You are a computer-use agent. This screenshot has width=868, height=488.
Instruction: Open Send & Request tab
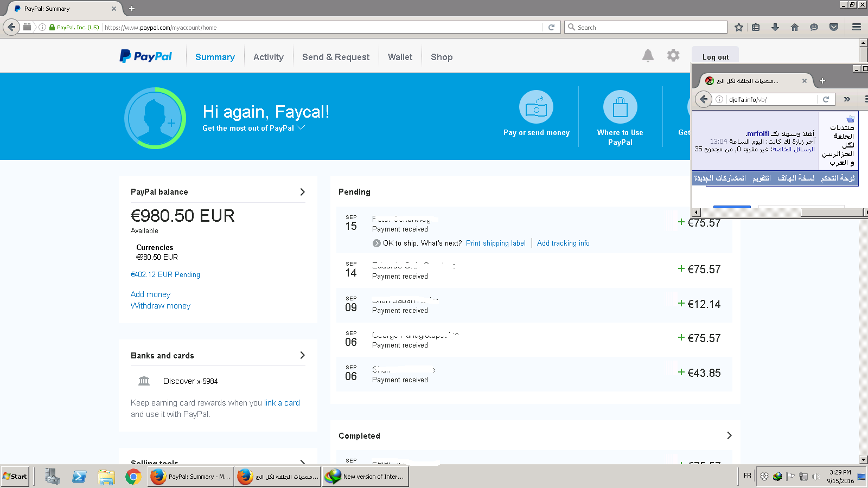[x=336, y=57]
